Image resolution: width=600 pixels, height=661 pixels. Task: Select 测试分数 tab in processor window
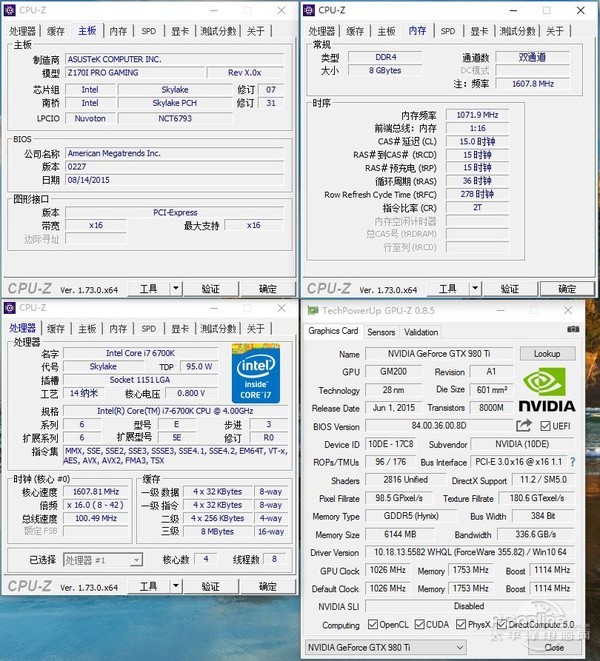point(218,329)
